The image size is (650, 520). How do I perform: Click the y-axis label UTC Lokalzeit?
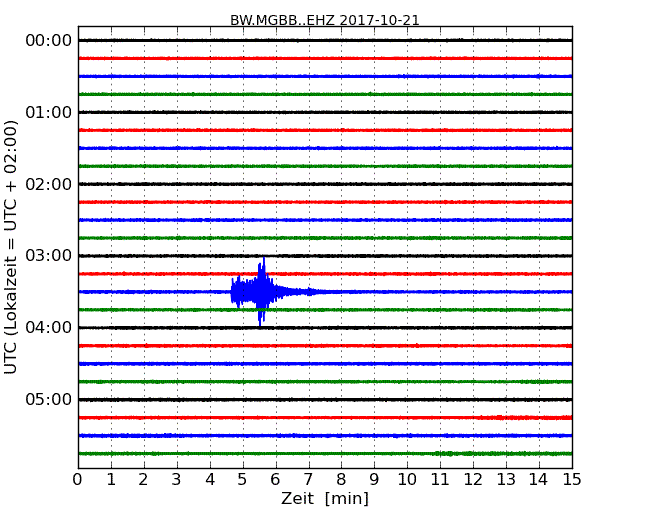coord(11,247)
